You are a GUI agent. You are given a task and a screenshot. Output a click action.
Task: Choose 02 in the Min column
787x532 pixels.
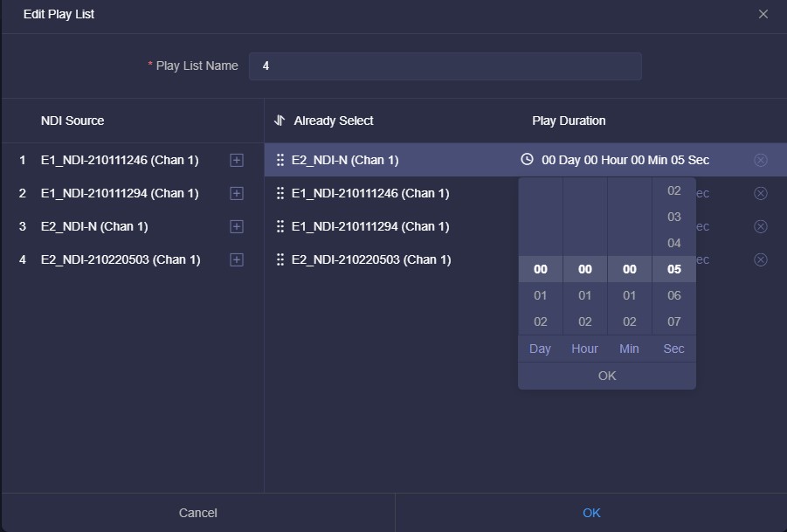pos(630,321)
